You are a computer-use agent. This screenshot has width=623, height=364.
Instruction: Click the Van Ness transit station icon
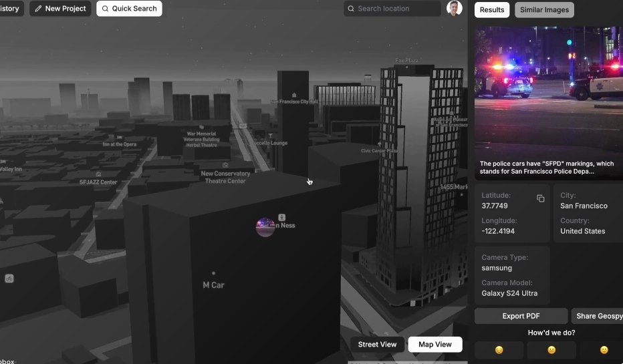pyautogui.click(x=281, y=217)
